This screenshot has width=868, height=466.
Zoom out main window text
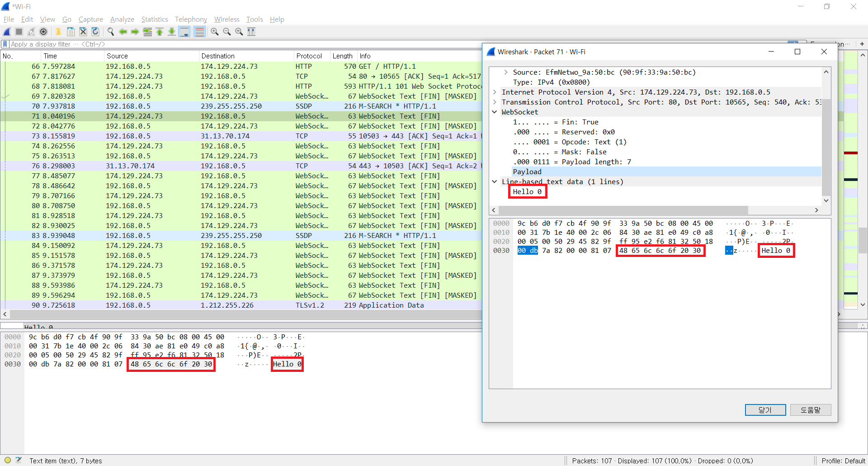(x=226, y=32)
